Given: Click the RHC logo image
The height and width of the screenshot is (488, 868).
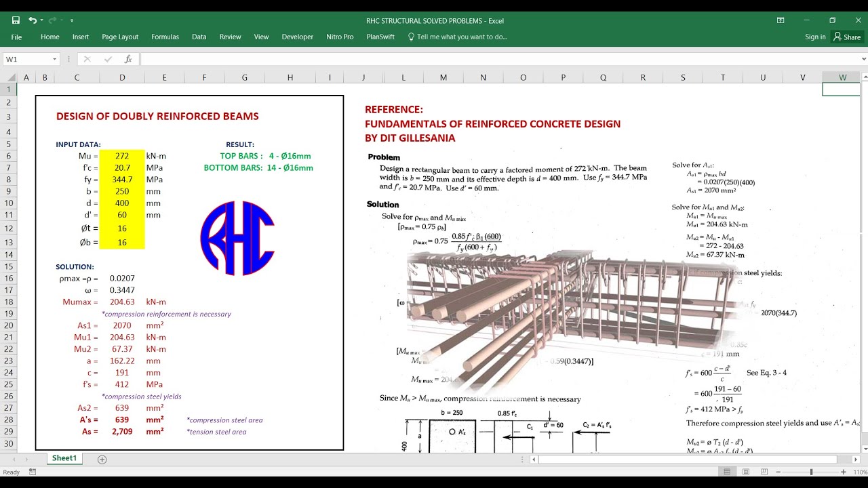Looking at the screenshot, I should (237, 238).
